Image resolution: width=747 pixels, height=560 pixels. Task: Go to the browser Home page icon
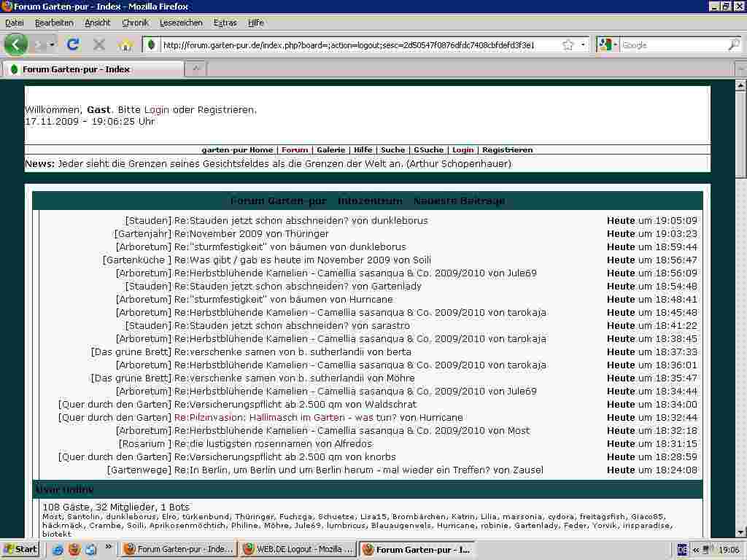[x=125, y=44]
